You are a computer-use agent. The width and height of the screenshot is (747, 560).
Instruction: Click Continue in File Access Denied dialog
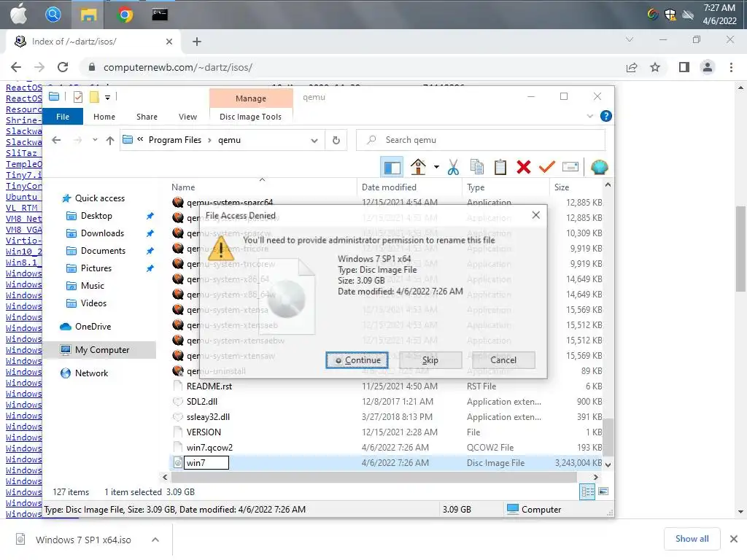click(x=357, y=360)
